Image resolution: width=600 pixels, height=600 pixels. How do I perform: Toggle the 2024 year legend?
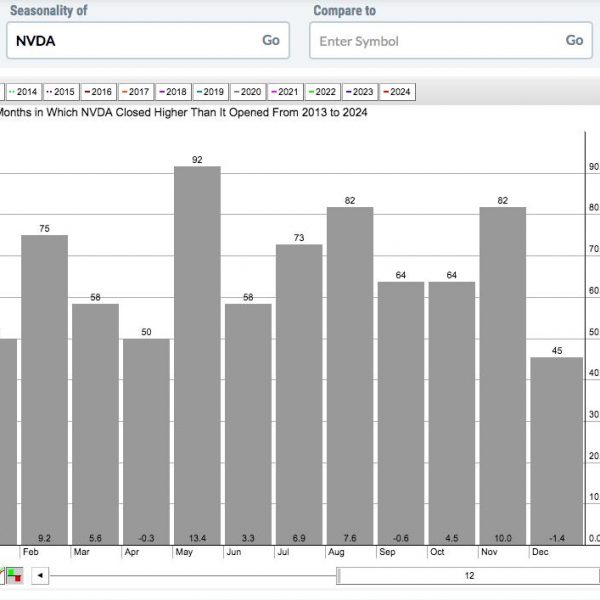click(x=397, y=92)
